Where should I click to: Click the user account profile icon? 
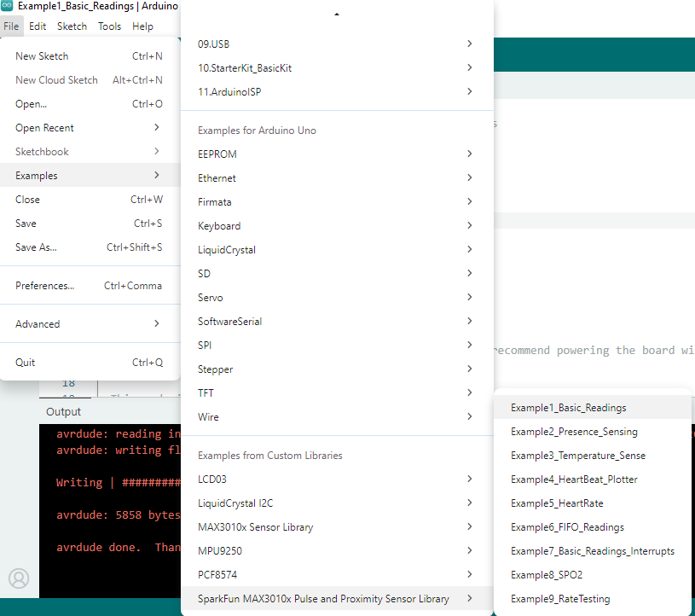[x=19, y=578]
